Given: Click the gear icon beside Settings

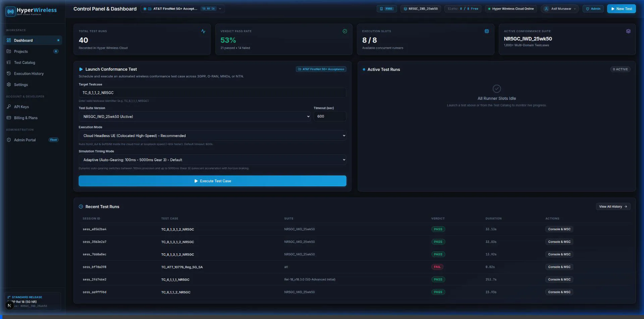Looking at the screenshot, I should pyautogui.click(x=9, y=84).
